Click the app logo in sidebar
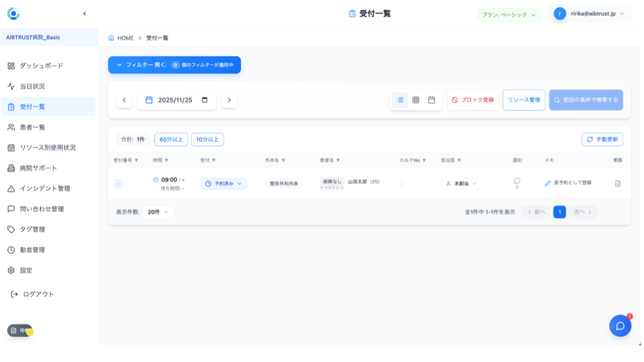The height and width of the screenshot is (362, 644). tap(13, 13)
